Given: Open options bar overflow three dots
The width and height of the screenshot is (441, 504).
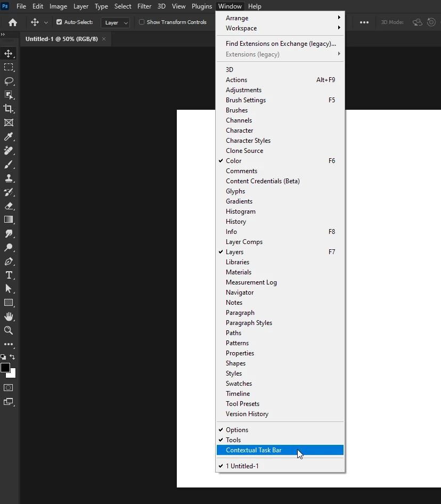Looking at the screenshot, I should tap(364, 22).
